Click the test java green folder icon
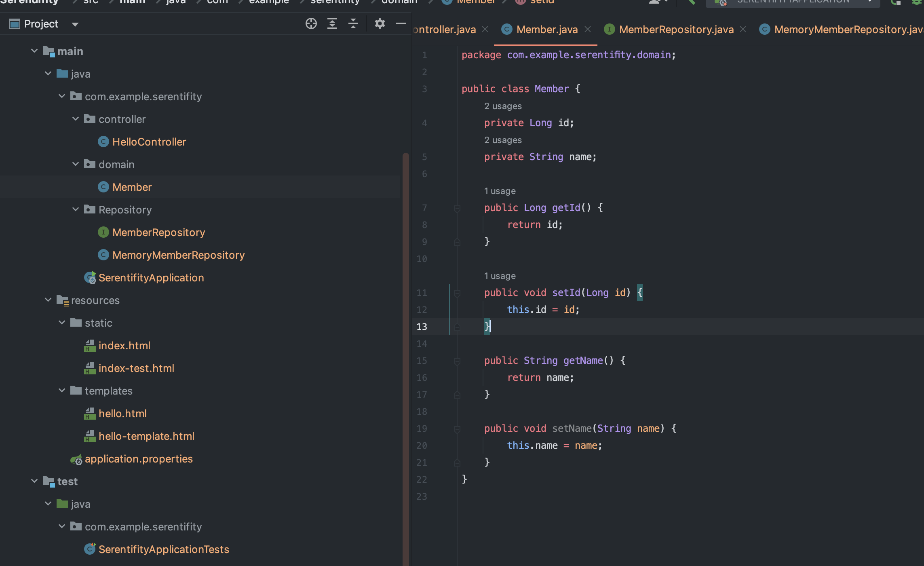 [62, 503]
